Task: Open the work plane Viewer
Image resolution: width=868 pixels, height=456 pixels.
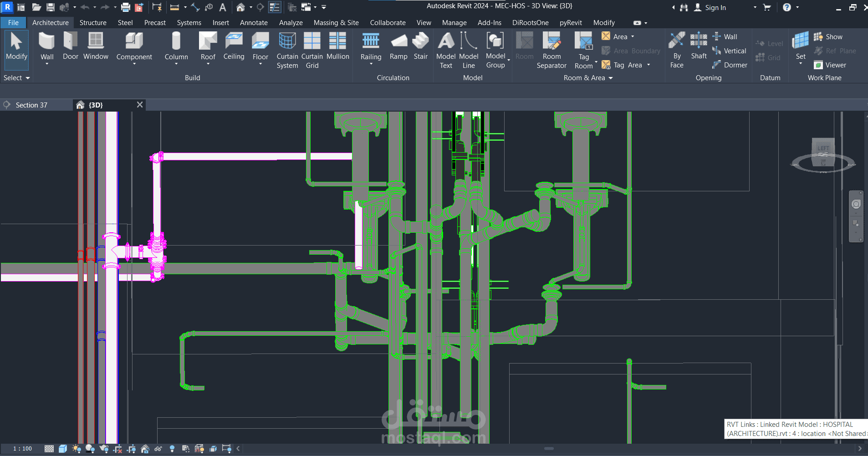Action: coord(830,65)
